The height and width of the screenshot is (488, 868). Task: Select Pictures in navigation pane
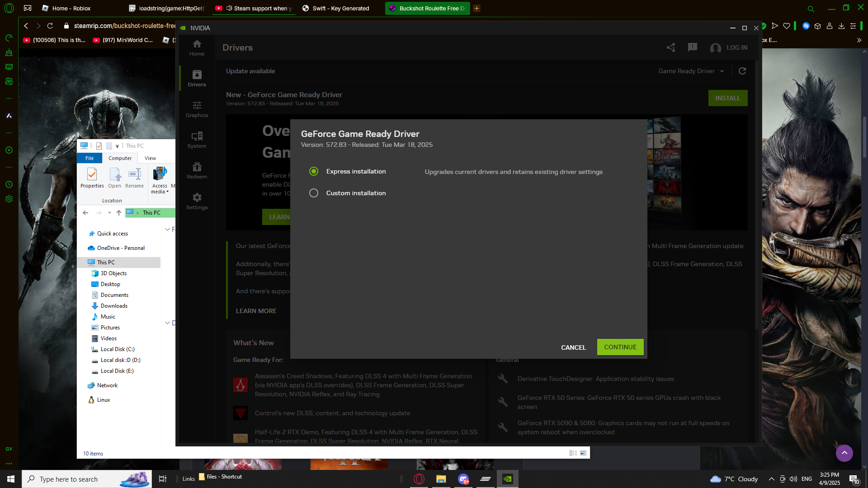(x=110, y=328)
